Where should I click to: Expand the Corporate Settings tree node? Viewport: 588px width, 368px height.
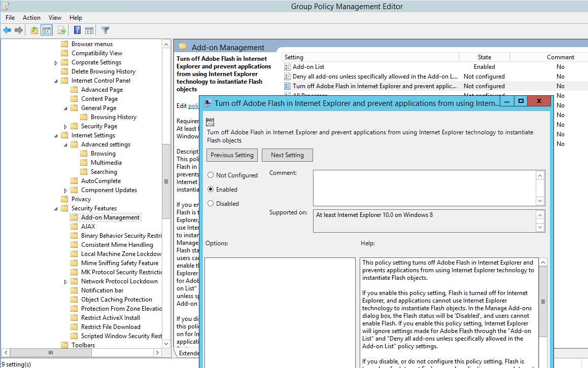pos(56,63)
